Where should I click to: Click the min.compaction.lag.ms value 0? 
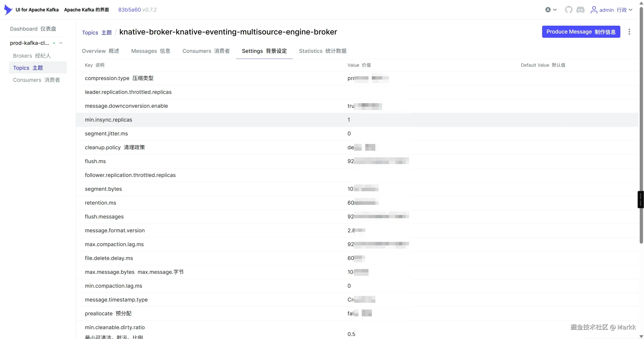(x=349, y=286)
